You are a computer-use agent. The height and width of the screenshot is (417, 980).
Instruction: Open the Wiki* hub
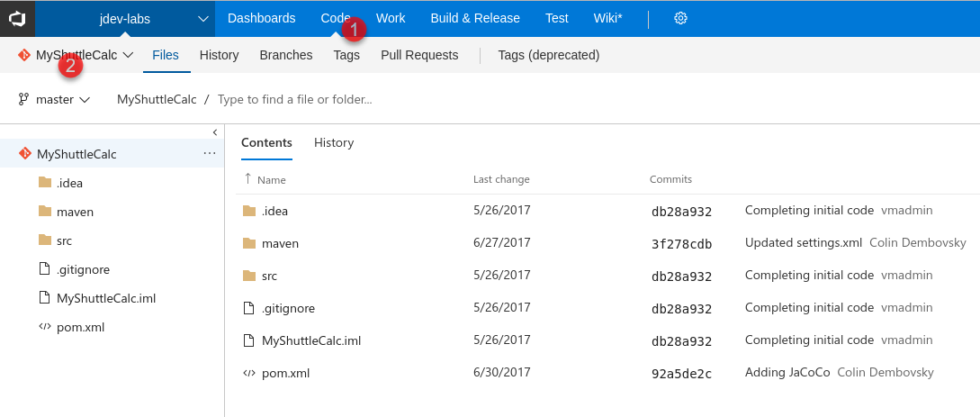607,18
